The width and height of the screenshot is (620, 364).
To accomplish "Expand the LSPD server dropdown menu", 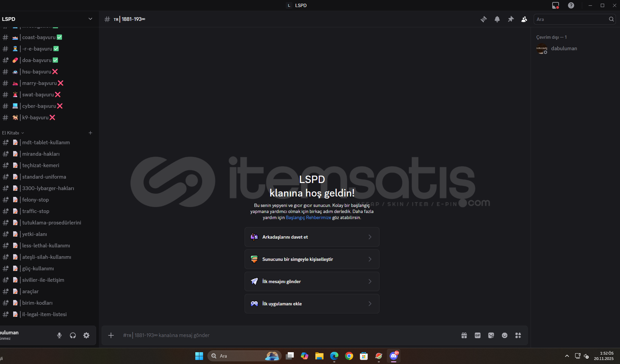I will [x=90, y=19].
